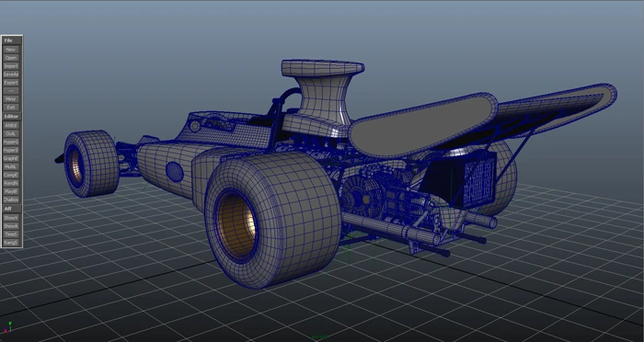Click the SaveAs button
Screen dimensions: 644x342
[11, 74]
